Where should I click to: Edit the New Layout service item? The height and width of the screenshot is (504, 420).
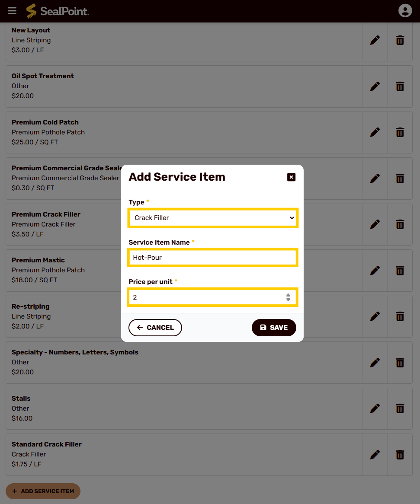pos(375,41)
